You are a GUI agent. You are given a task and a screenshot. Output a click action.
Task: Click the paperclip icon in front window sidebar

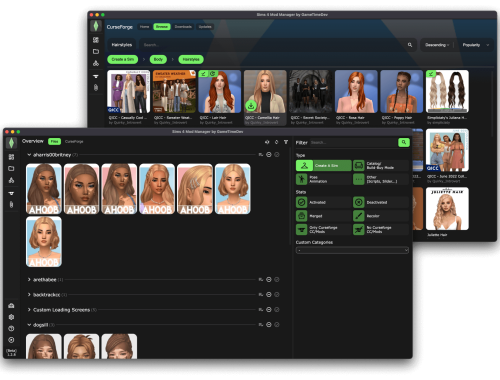coord(11,205)
